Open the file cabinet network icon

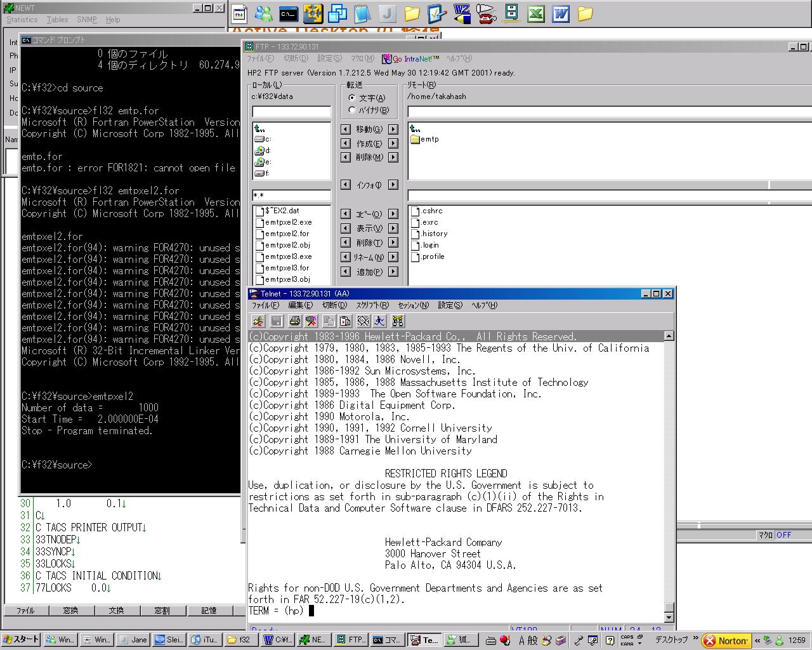(x=511, y=13)
